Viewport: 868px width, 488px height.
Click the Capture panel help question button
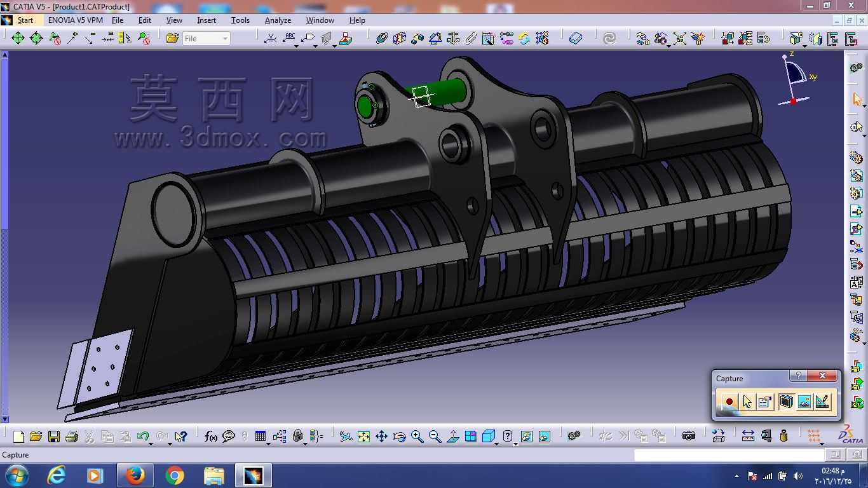(799, 376)
